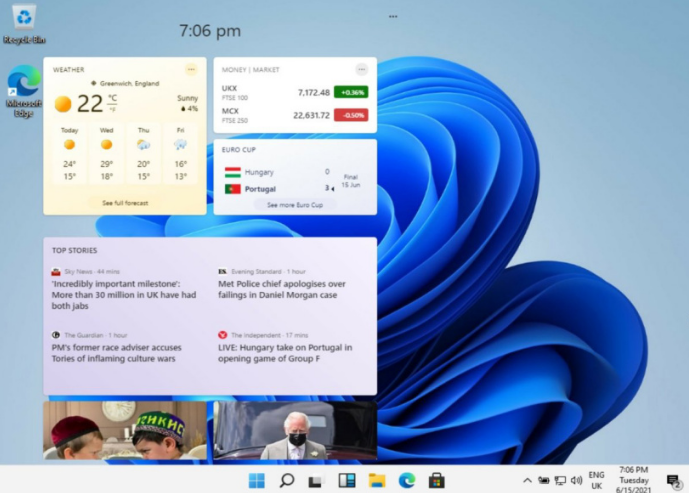
Task: Open the Start menu on the taskbar
Action: coord(257,480)
